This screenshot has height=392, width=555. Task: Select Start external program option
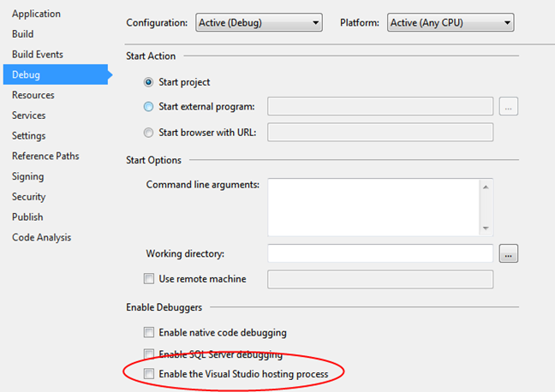click(x=149, y=107)
